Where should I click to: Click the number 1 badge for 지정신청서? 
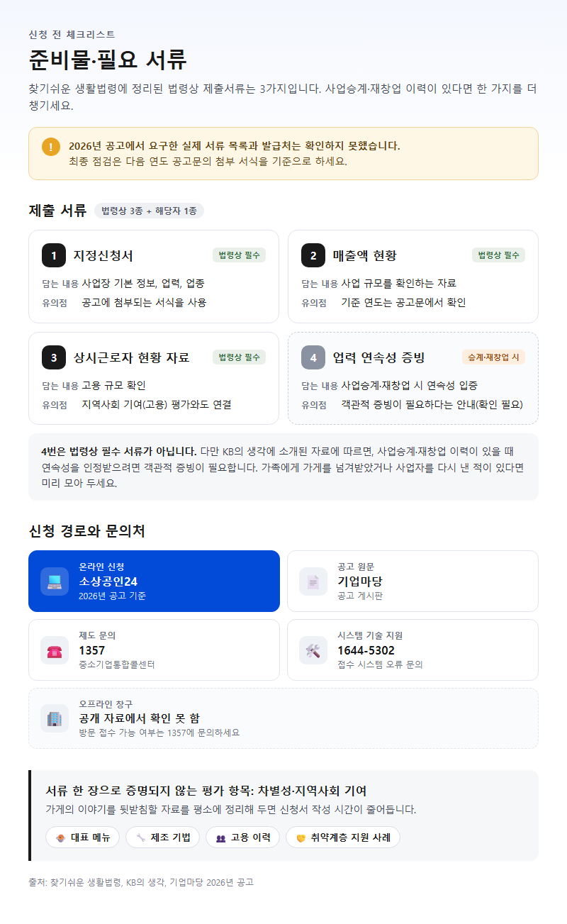pyautogui.click(x=54, y=255)
